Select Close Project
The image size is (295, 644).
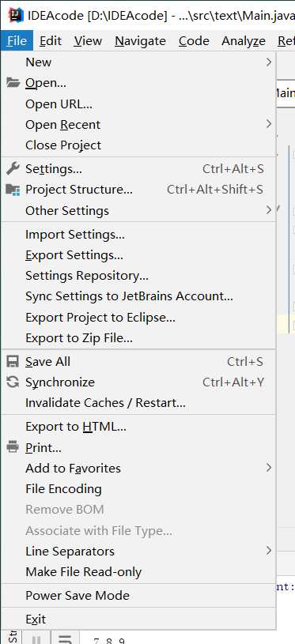138,145
